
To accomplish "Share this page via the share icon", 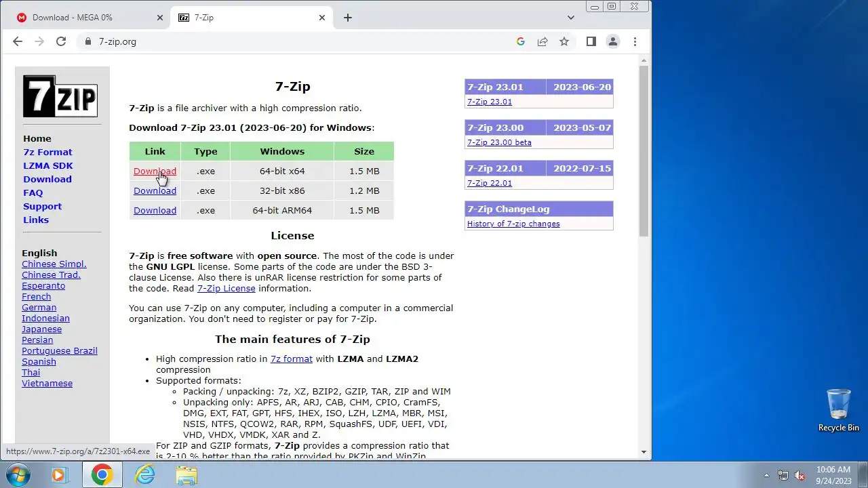I will 542,41.
